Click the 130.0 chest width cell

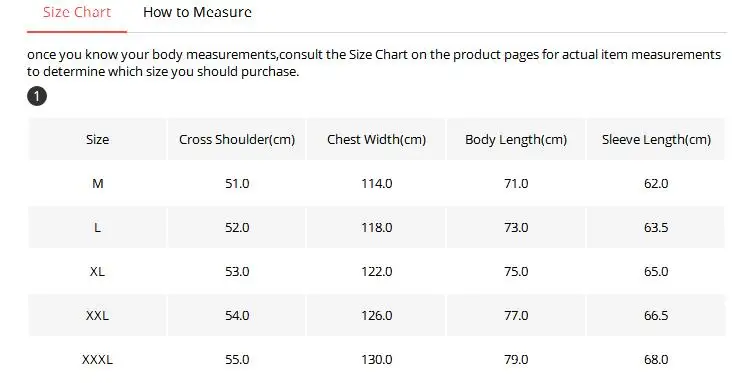376,360
